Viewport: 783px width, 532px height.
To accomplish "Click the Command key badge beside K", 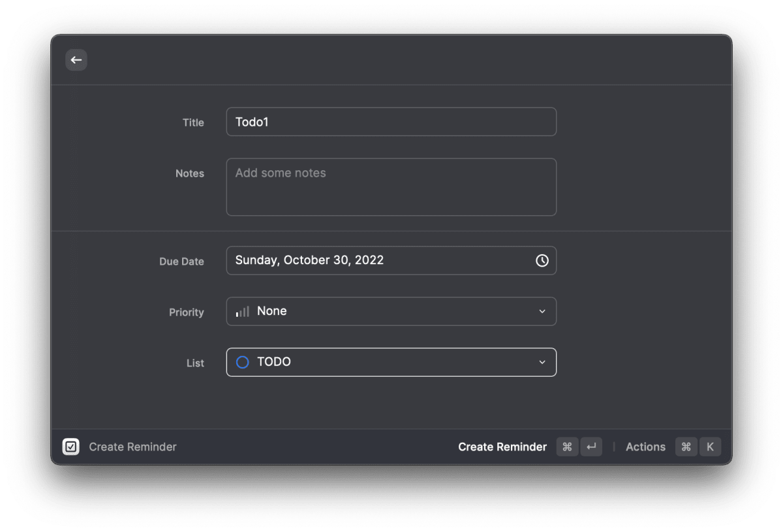I will (686, 447).
